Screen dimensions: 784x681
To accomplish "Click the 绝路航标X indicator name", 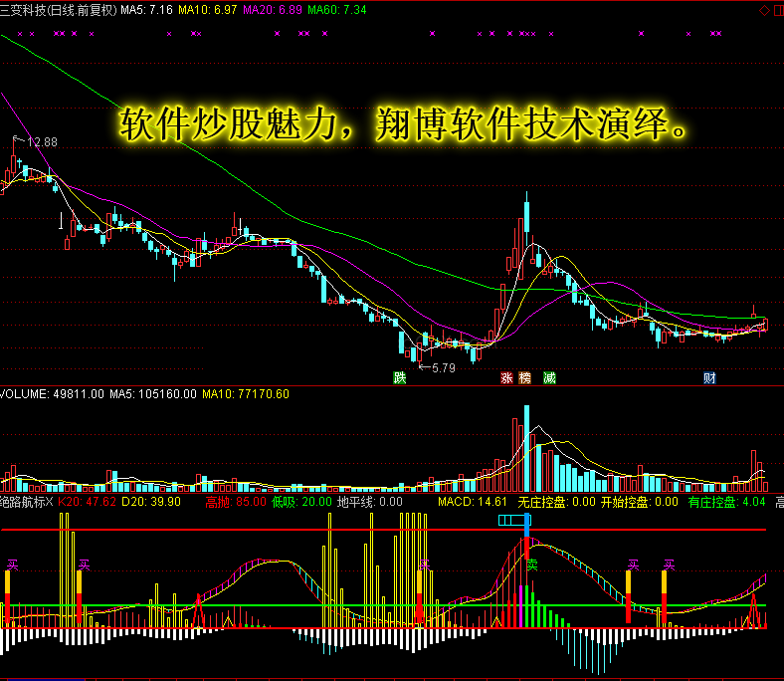I will pyautogui.click(x=26, y=502).
